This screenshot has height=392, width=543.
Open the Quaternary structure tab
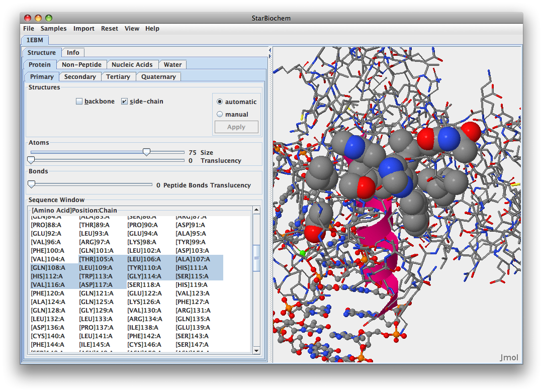coord(158,76)
